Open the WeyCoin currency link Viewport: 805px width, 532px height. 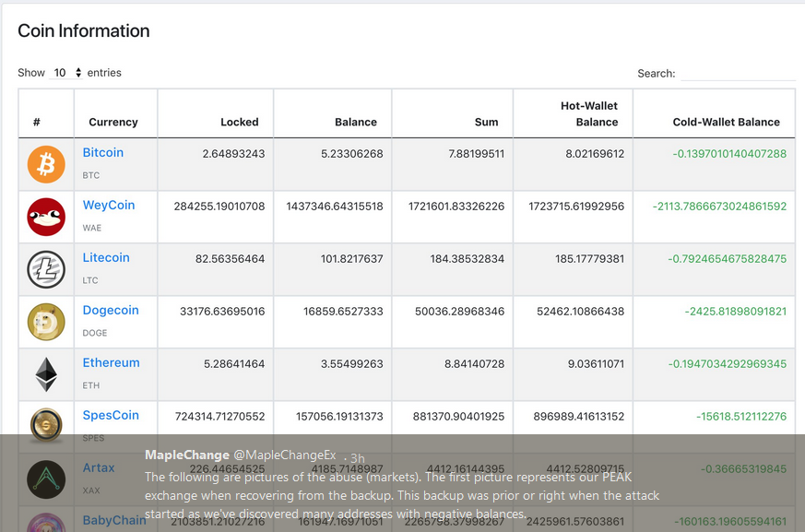109,206
